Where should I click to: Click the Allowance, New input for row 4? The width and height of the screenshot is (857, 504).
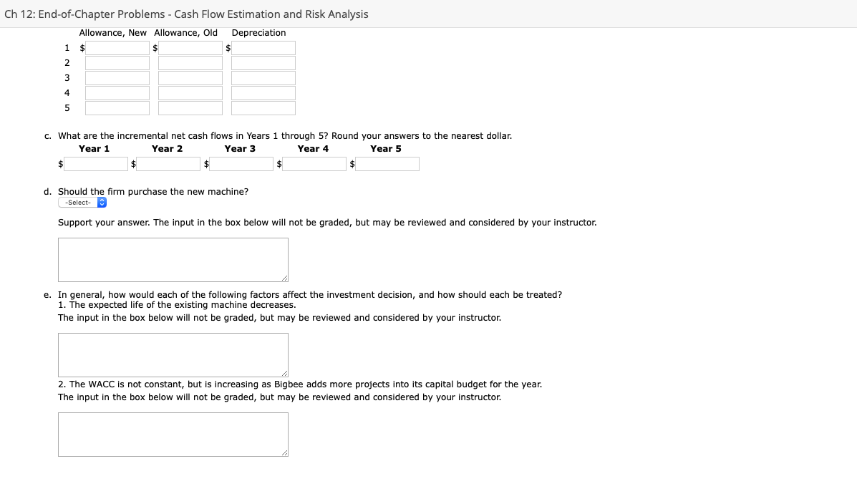117,93
